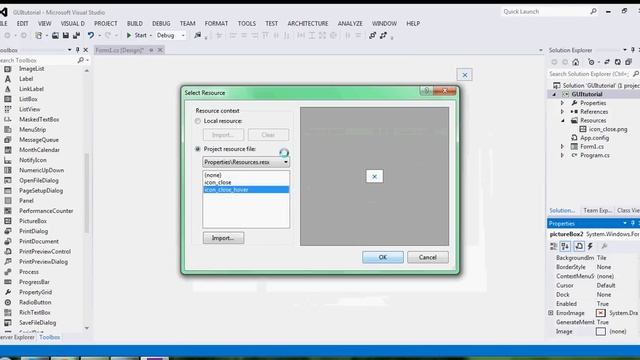
Task: Click the help button in the dialog title bar
Action: tap(426, 91)
